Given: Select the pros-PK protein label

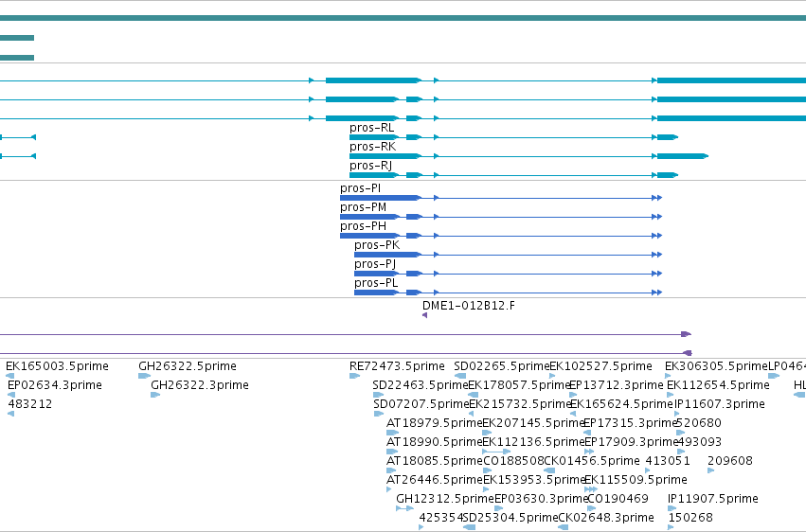Looking at the screenshot, I should click(x=377, y=245).
